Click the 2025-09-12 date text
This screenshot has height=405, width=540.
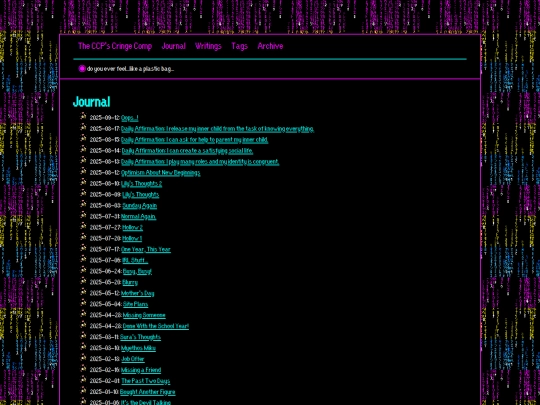coord(105,118)
